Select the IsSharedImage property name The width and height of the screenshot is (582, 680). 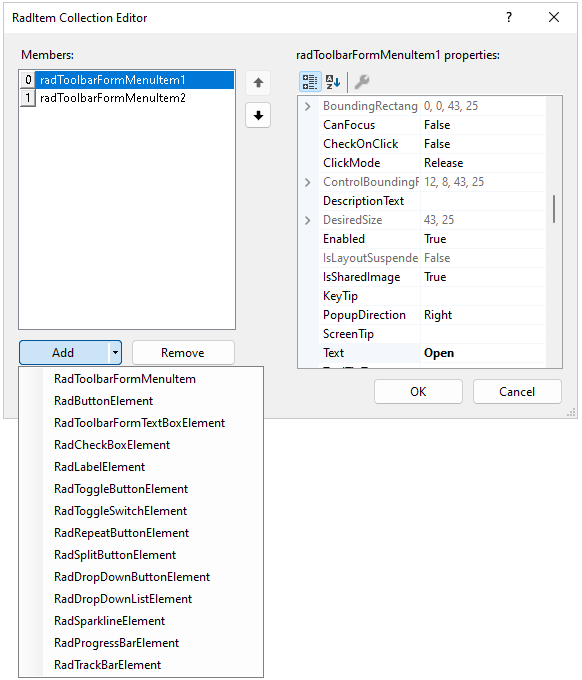click(369, 277)
